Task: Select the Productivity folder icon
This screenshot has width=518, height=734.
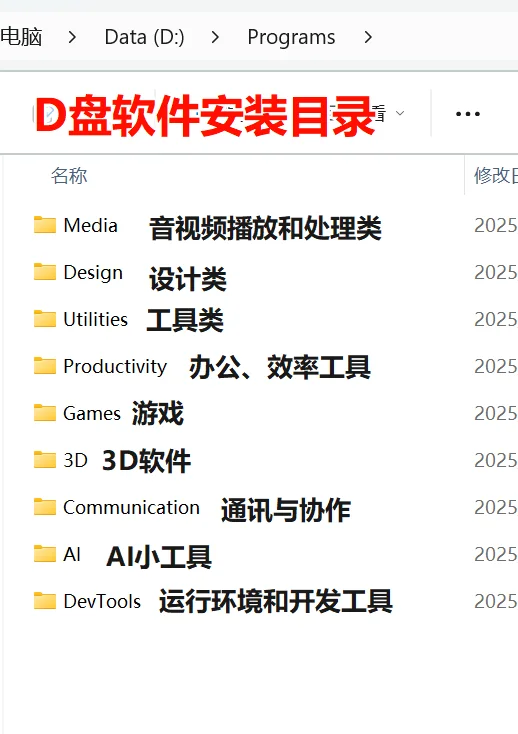Action: tap(45, 366)
